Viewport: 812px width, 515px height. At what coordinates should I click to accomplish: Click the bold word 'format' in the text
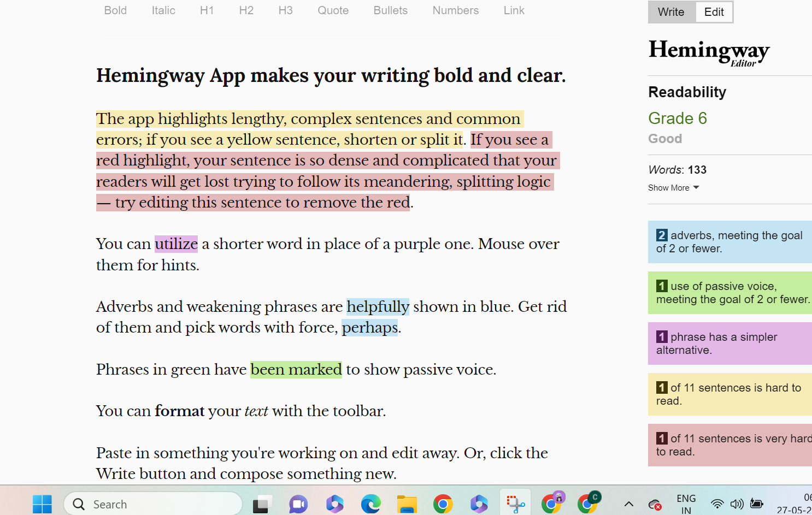click(x=180, y=411)
